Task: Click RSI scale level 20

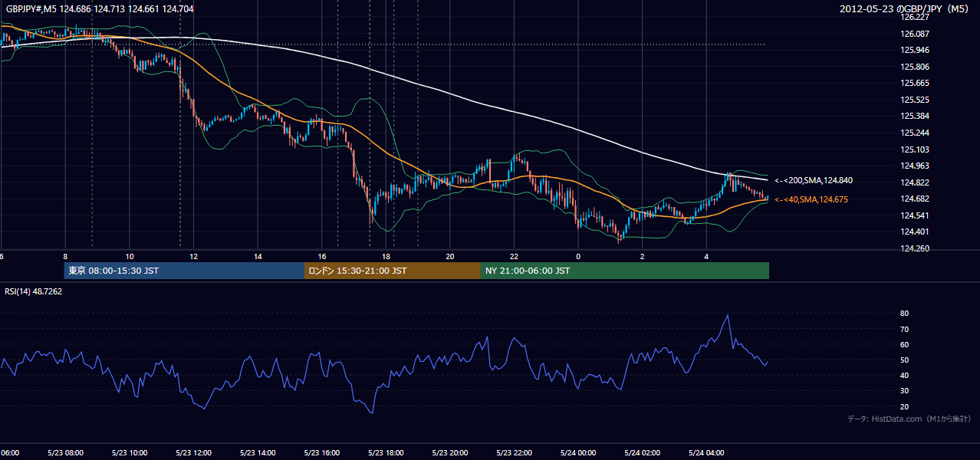Action: tap(905, 406)
